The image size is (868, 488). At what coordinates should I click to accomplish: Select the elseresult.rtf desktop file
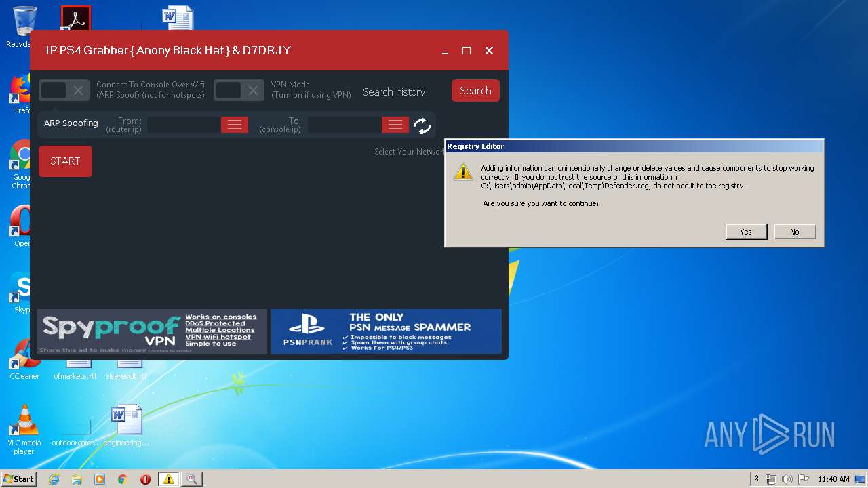pos(126,371)
